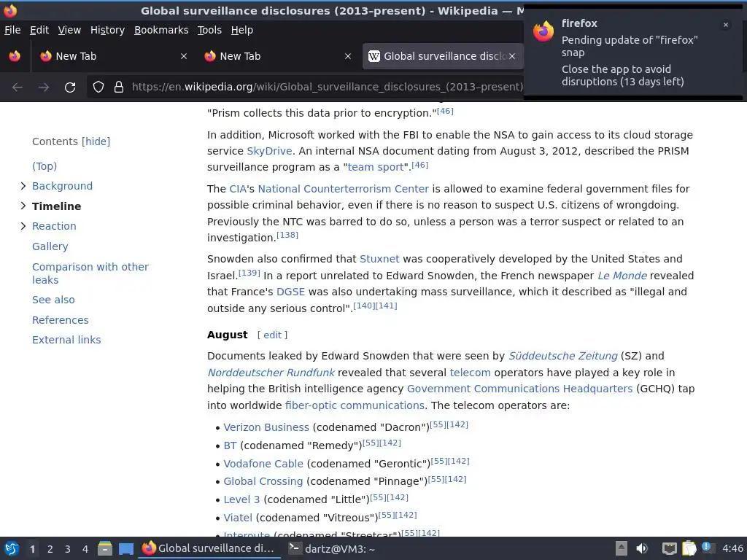
Task: Open the DGSE link
Action: (290, 292)
